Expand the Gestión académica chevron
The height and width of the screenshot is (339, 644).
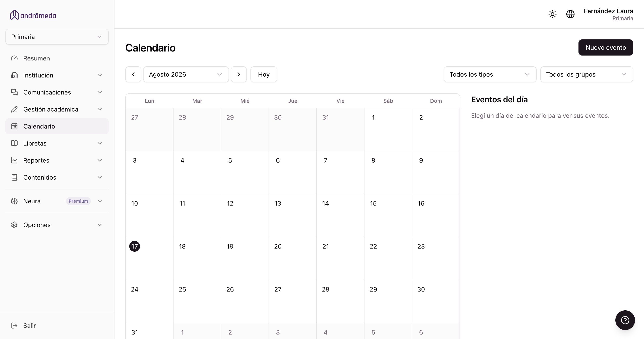tap(100, 109)
